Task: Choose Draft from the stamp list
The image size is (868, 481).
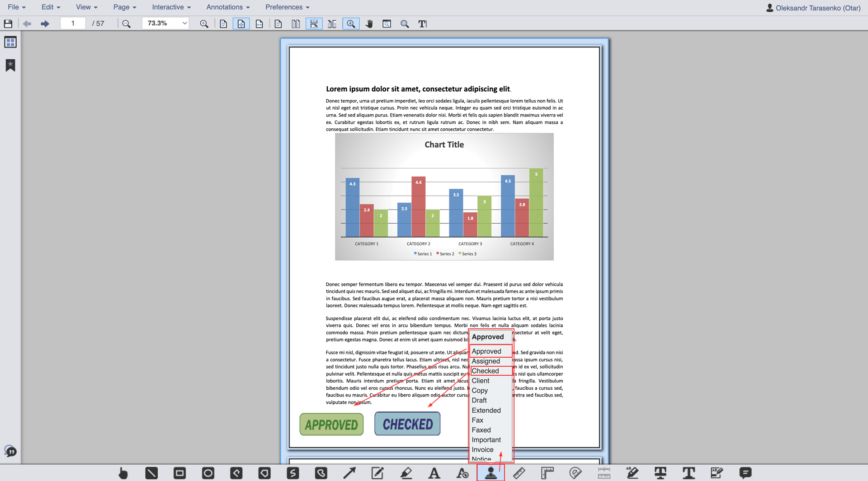Action: [x=479, y=400]
